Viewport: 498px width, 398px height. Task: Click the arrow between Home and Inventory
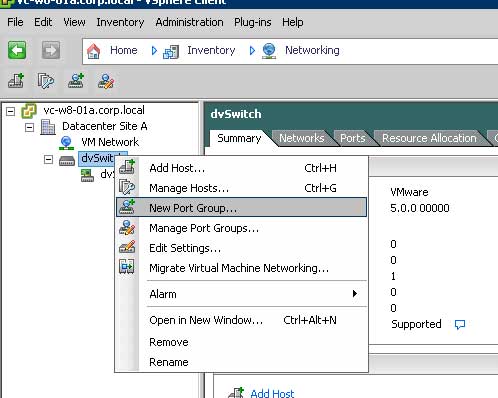pos(154,51)
